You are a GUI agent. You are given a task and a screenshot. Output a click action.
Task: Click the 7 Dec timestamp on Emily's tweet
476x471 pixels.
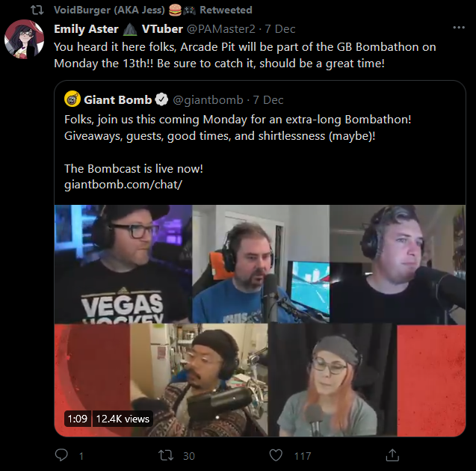280,29
